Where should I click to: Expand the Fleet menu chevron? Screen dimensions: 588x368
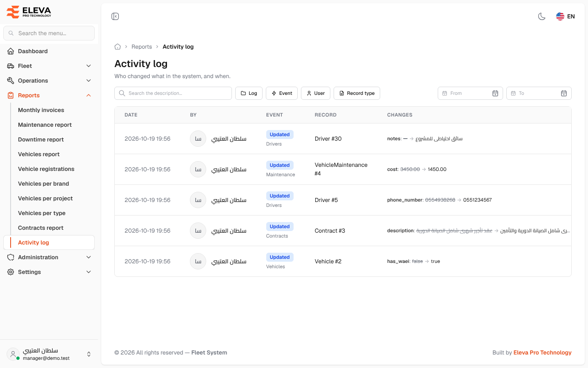89,66
